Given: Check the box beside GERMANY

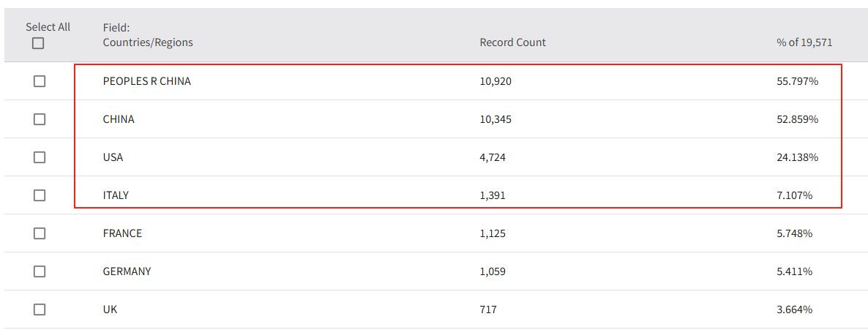Looking at the screenshot, I should tap(40, 271).
